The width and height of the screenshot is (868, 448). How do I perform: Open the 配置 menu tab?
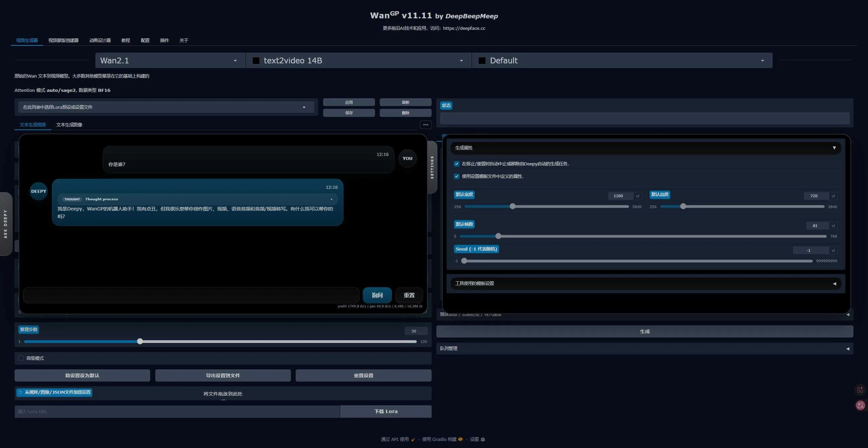145,40
